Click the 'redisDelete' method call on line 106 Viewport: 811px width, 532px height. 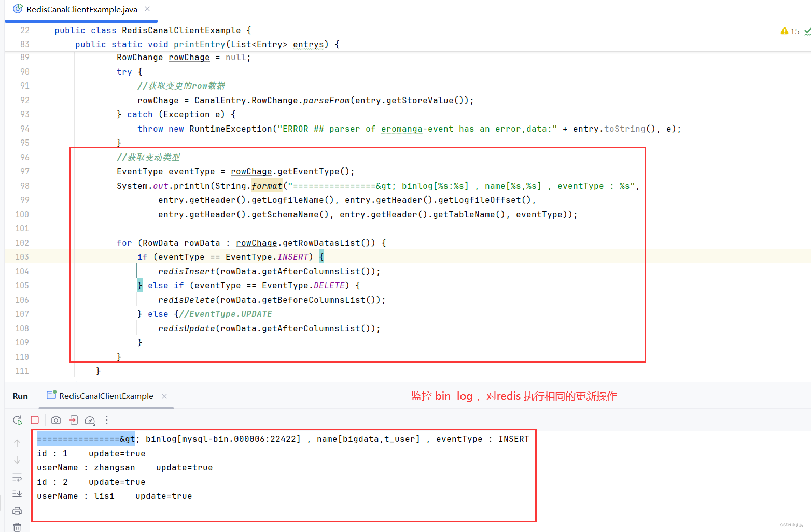coord(186,300)
